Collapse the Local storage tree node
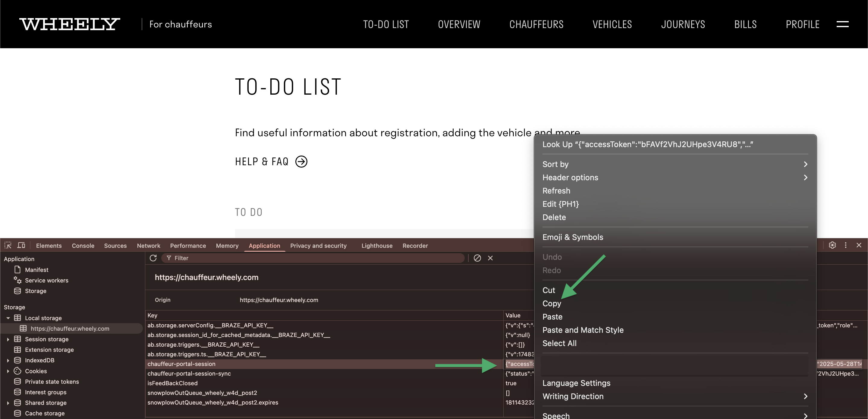The width and height of the screenshot is (868, 419). pos(8,318)
